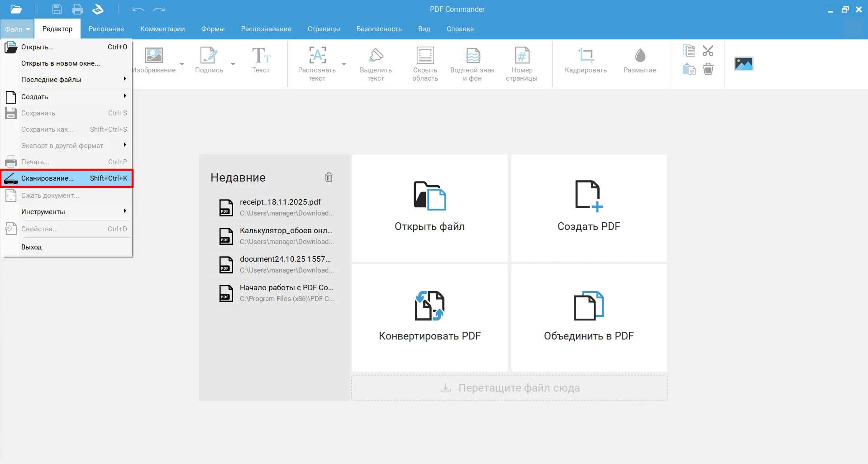This screenshot has height=464, width=868.
Task: Click the Конвертировать PDF tile
Action: click(429, 317)
